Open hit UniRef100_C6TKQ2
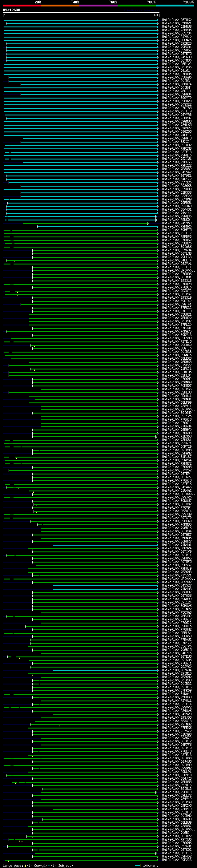This screenshot has width=197, height=868. click(x=177, y=850)
